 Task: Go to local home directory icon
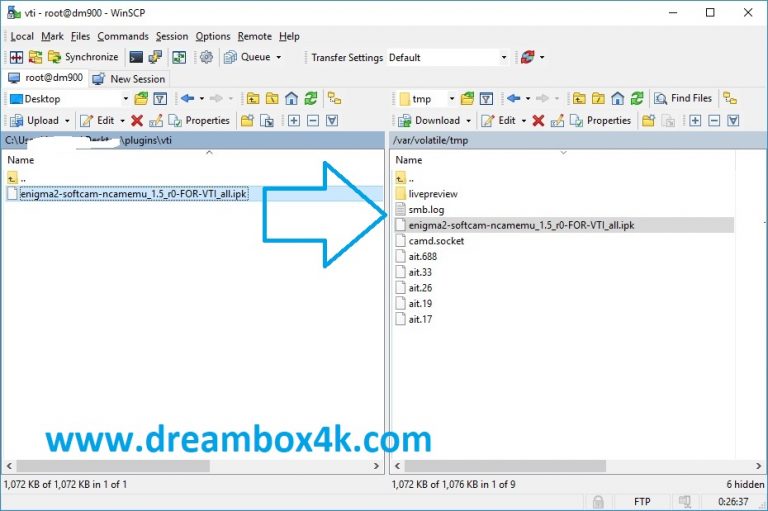pyautogui.click(x=291, y=99)
